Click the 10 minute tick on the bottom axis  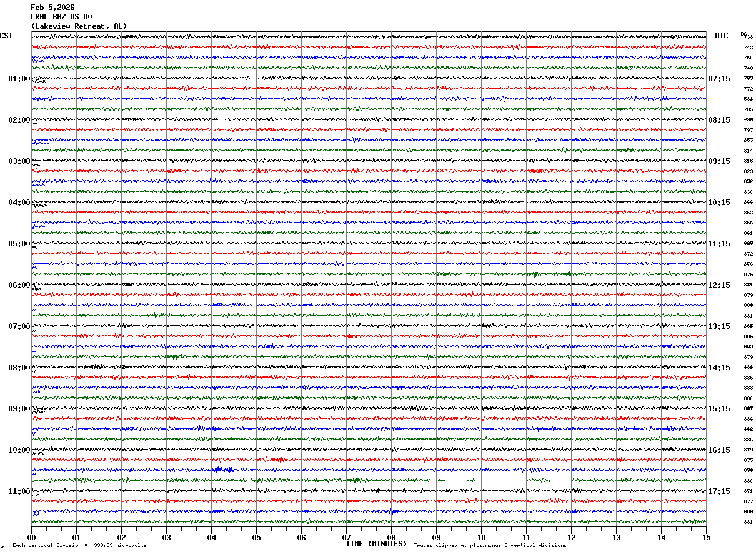481,537
